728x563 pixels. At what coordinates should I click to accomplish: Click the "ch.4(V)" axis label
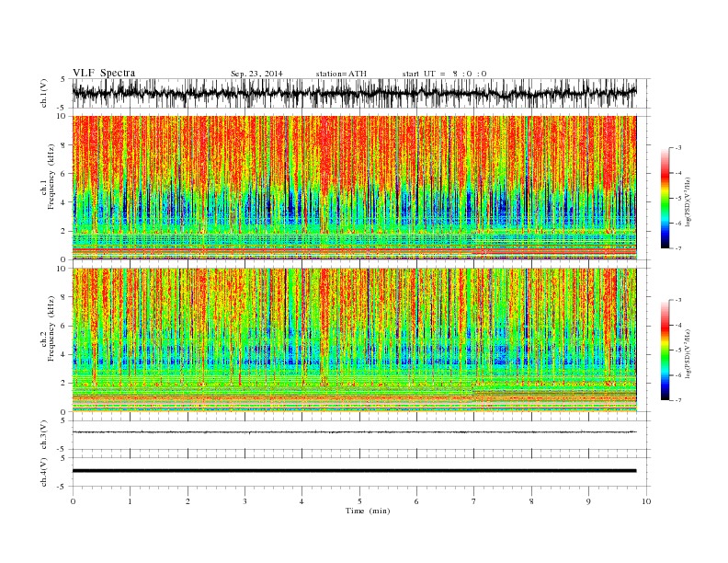(44, 472)
